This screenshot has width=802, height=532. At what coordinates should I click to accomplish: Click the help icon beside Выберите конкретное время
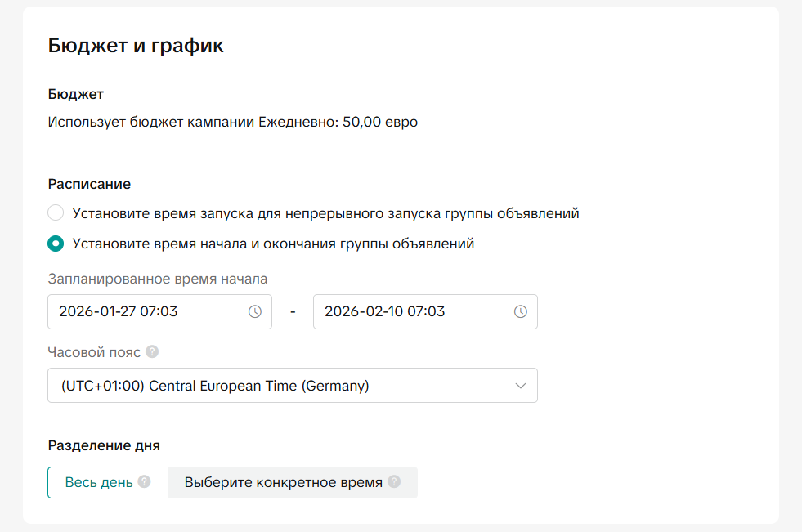[x=394, y=482]
